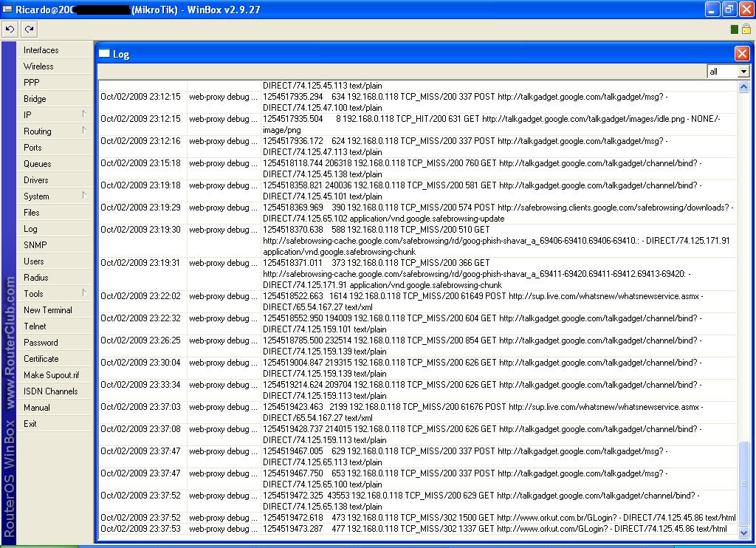
Task: Expand the IP submenu arrow
Action: pos(84,114)
